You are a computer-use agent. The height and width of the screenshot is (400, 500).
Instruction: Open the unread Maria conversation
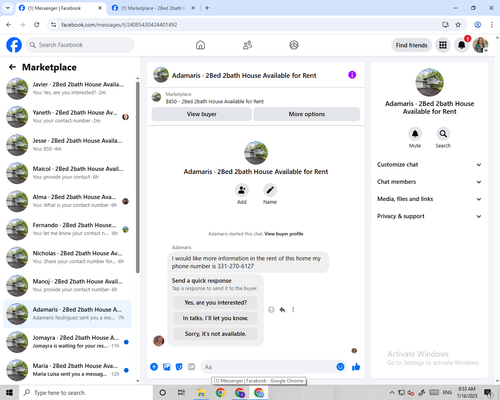pos(67,370)
